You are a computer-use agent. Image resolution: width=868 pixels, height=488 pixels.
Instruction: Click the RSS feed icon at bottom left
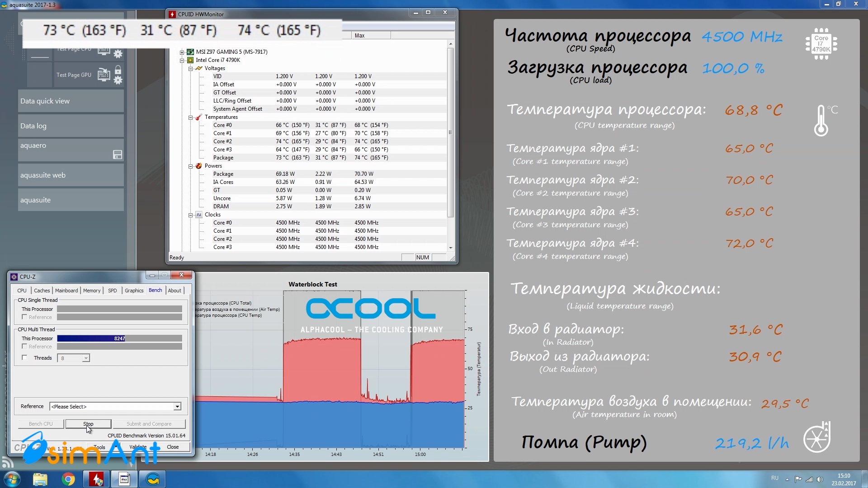coord(7,462)
